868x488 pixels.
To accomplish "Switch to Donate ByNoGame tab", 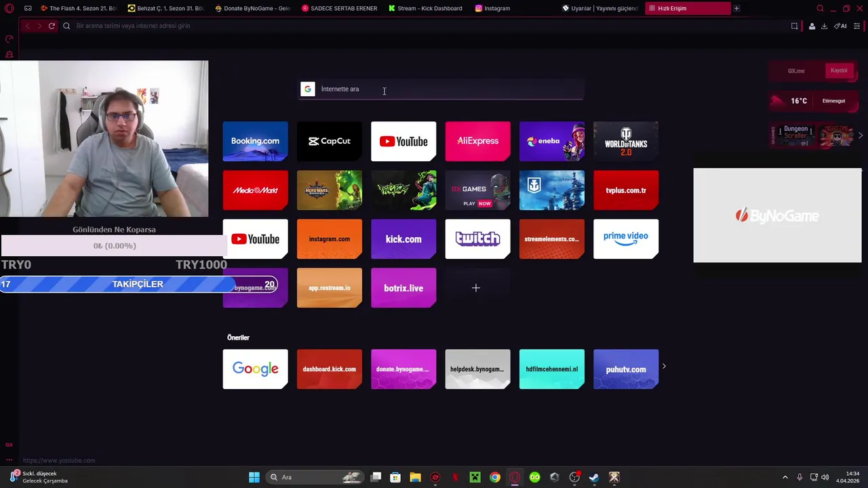I will pos(253,8).
